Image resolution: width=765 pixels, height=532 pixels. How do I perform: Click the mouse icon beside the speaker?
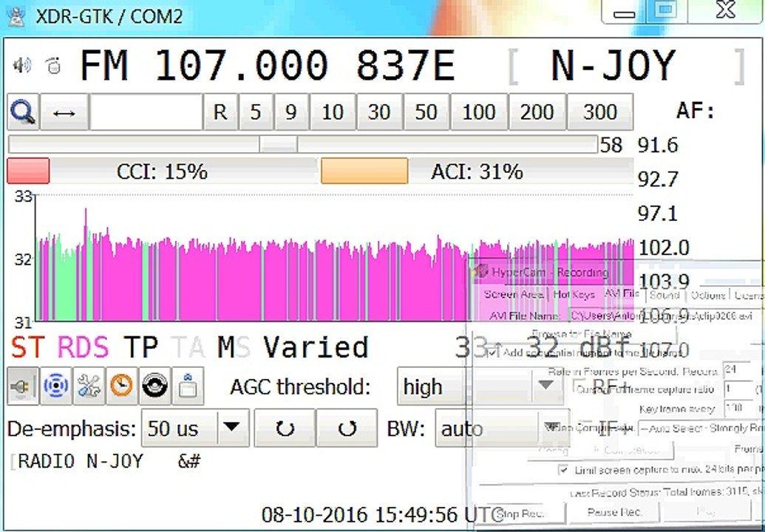53,65
